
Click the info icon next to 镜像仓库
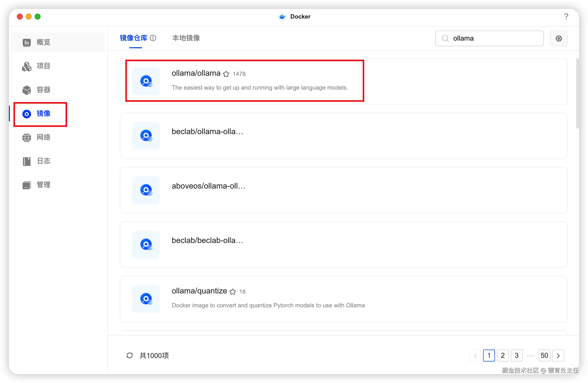click(153, 38)
